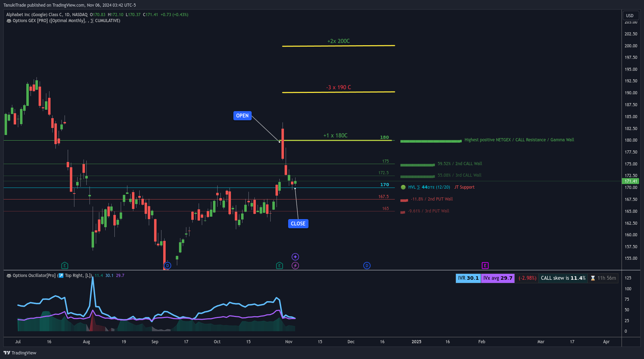The height and width of the screenshot is (359, 644).
Task: Click the 2025 label on time axis
Action: click(x=417, y=342)
